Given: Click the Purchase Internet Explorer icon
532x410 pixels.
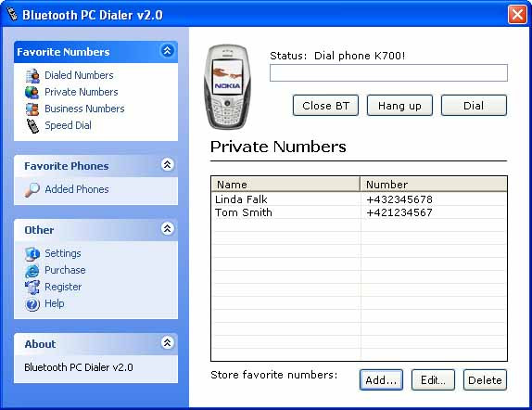Looking at the screenshot, I should [32, 271].
